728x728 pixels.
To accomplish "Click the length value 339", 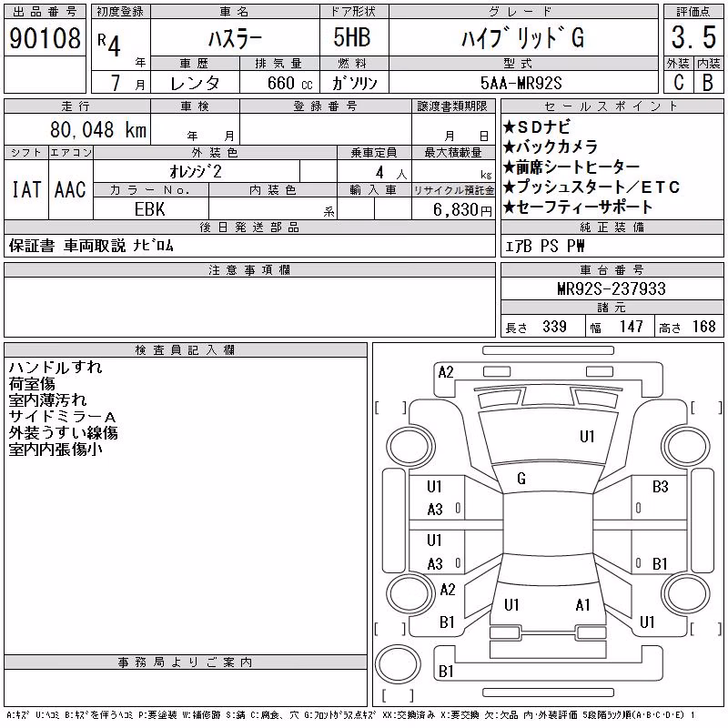I will coord(554,327).
